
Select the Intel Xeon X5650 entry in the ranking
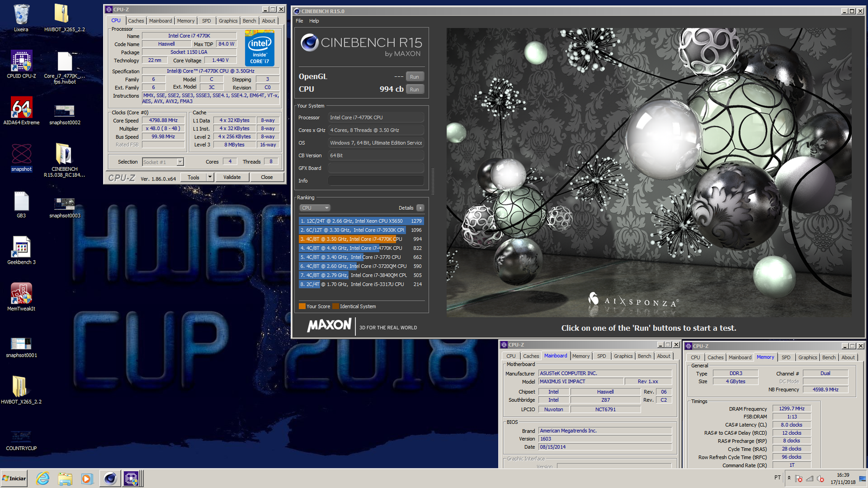(x=353, y=221)
